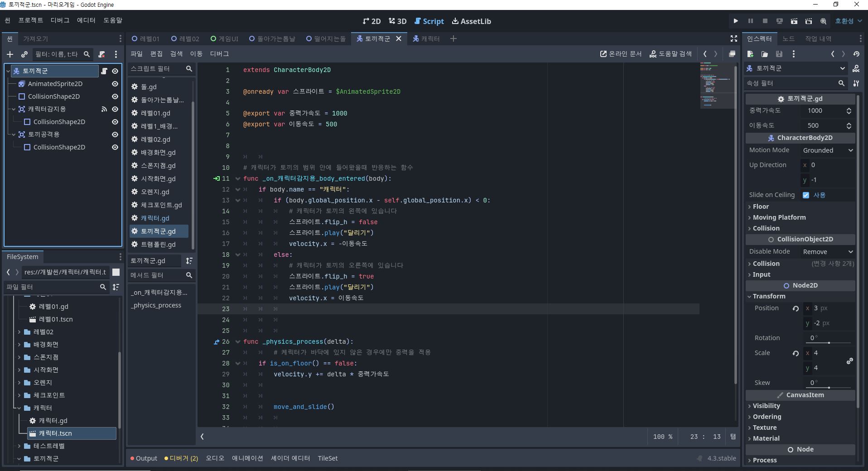Open Output bottom panel
This screenshot has height=471, width=868.
[144, 458]
